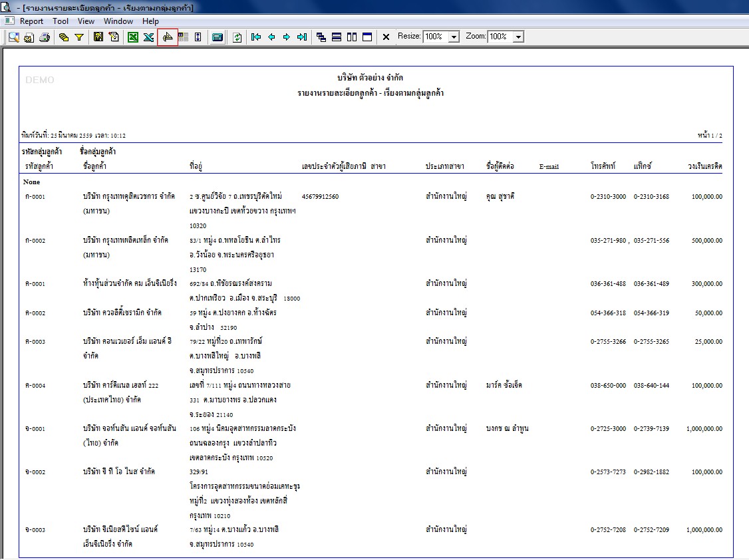Go to previous page arrow
749x560 pixels.
click(271, 37)
